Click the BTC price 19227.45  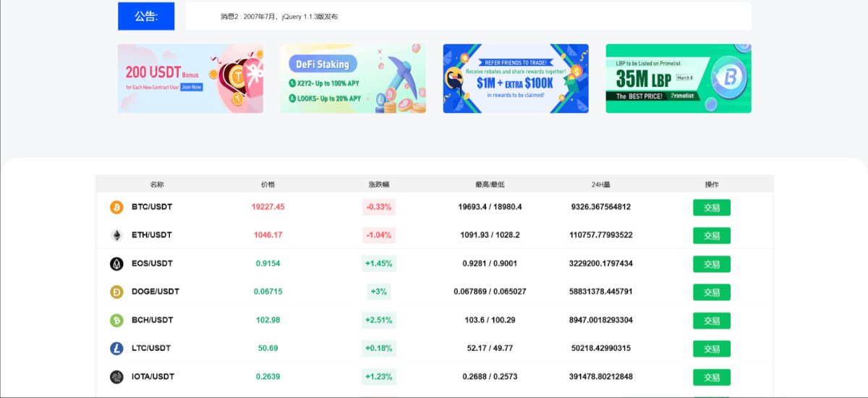(x=268, y=207)
